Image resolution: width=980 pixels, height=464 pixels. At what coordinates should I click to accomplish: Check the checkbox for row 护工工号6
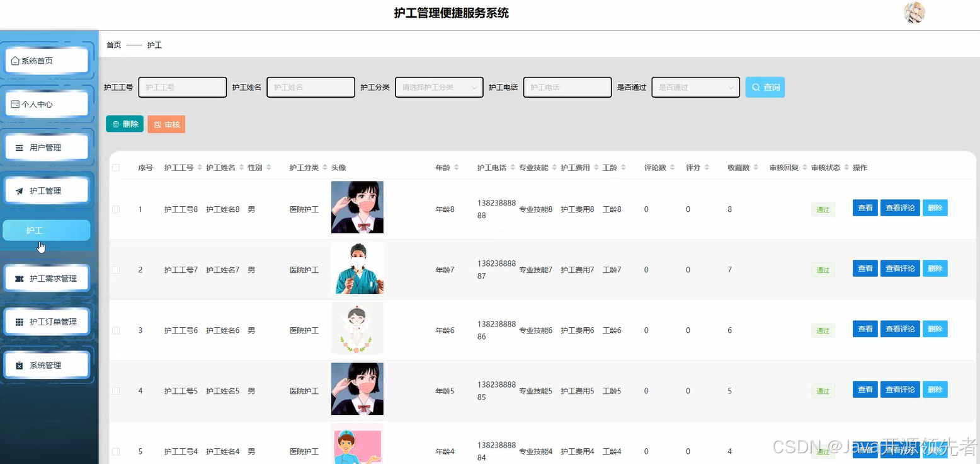coord(116,330)
